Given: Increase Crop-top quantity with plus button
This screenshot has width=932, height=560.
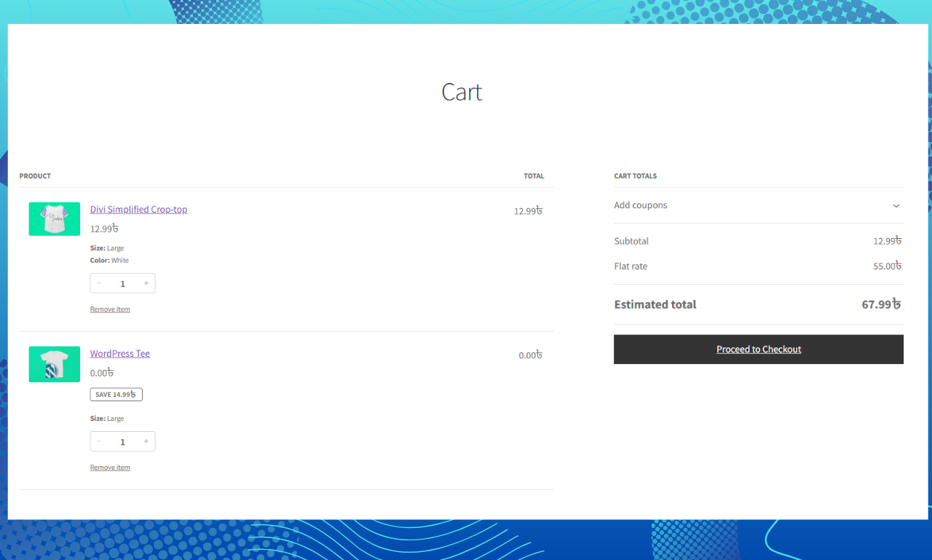Looking at the screenshot, I should click(146, 283).
